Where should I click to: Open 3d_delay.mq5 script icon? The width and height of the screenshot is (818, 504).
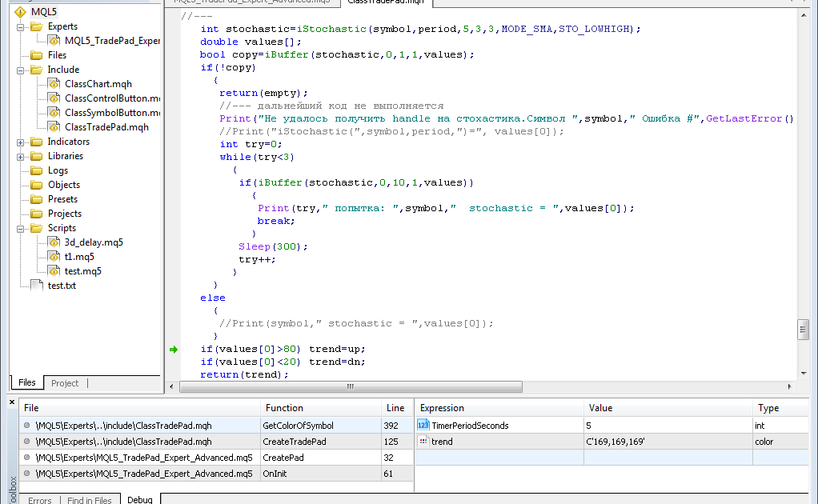click(x=54, y=242)
